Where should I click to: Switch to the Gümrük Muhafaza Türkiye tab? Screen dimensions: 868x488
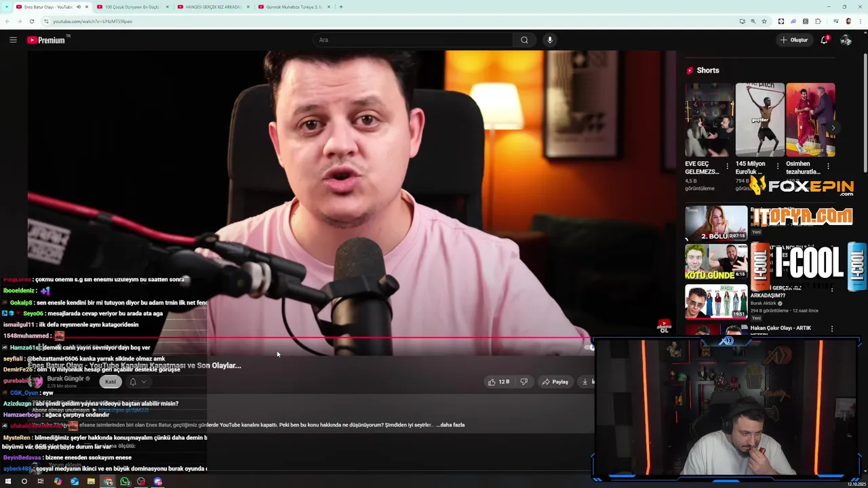coord(294,7)
